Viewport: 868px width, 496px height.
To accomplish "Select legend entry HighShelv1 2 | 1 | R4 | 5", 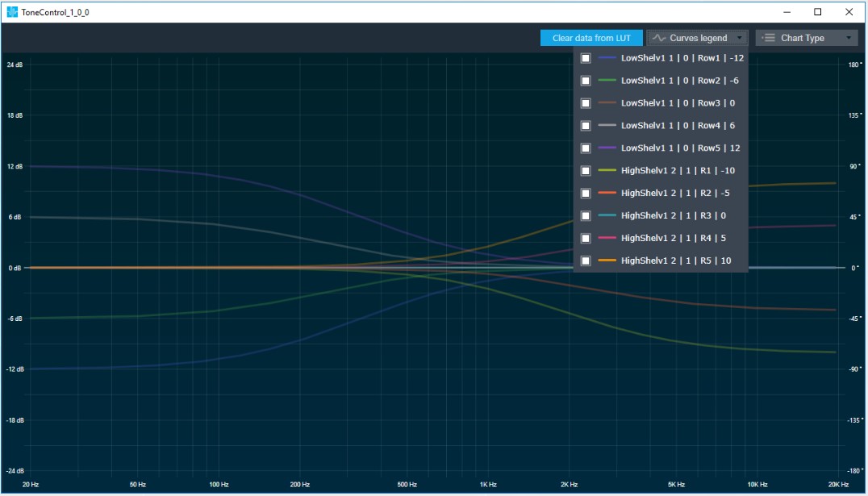I will click(x=674, y=239).
